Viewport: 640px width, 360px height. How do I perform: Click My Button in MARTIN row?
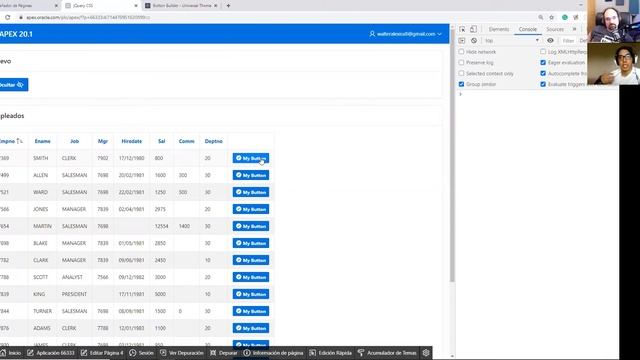click(251, 226)
